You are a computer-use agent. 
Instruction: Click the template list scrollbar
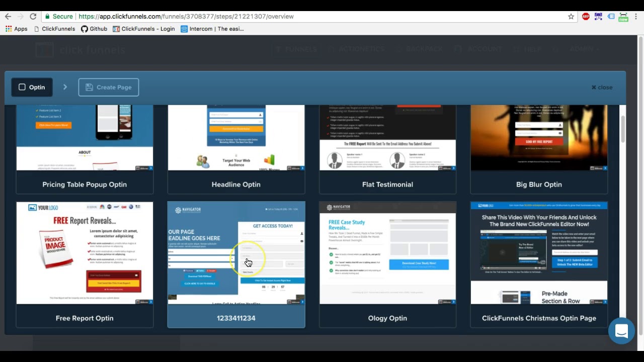623,129
